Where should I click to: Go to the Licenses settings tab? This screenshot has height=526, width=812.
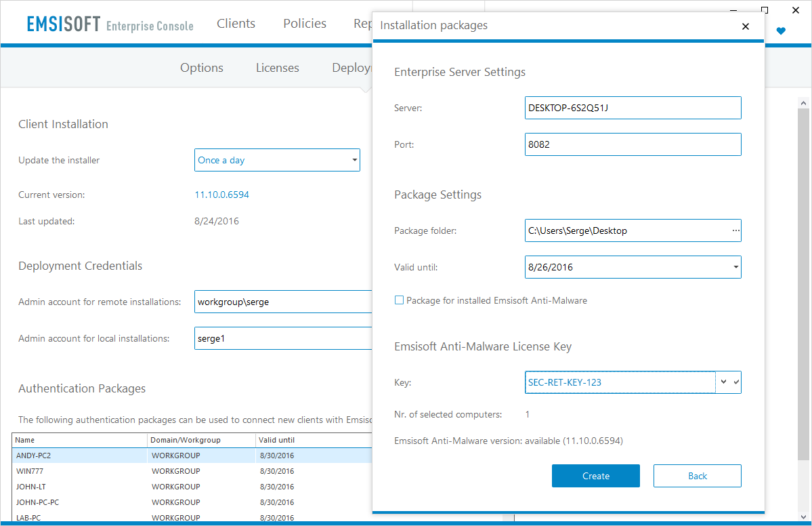click(x=277, y=68)
